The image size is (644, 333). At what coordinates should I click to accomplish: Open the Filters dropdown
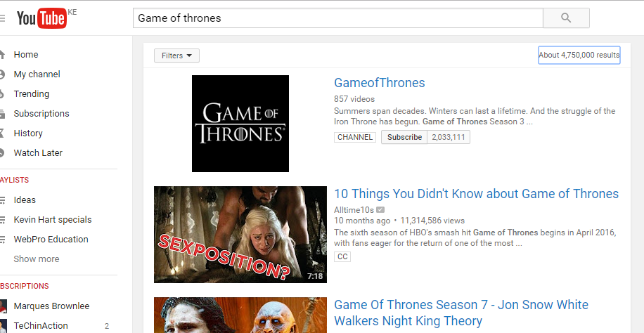(176, 55)
